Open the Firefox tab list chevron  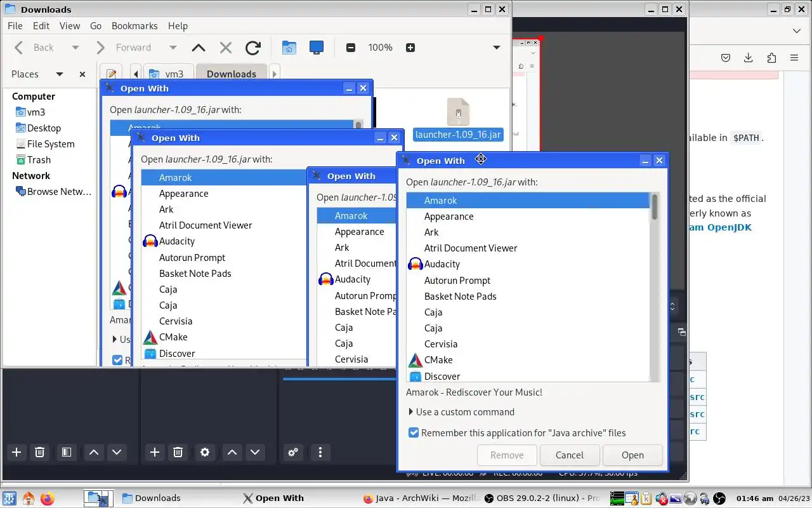point(797,30)
